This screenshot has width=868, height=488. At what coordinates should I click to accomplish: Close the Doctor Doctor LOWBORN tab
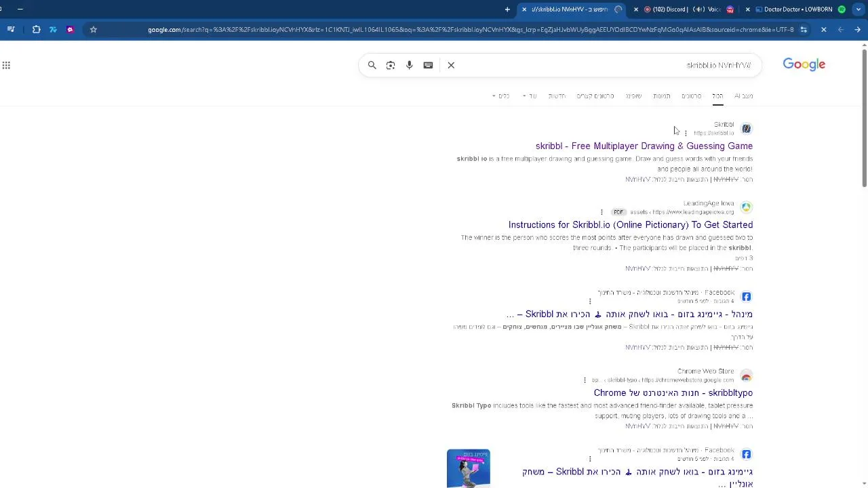tap(748, 9)
